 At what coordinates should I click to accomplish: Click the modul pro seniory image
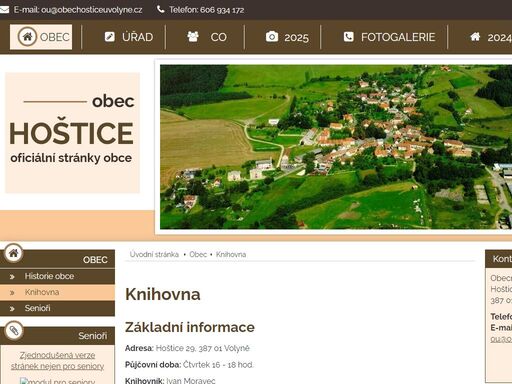tap(57, 381)
